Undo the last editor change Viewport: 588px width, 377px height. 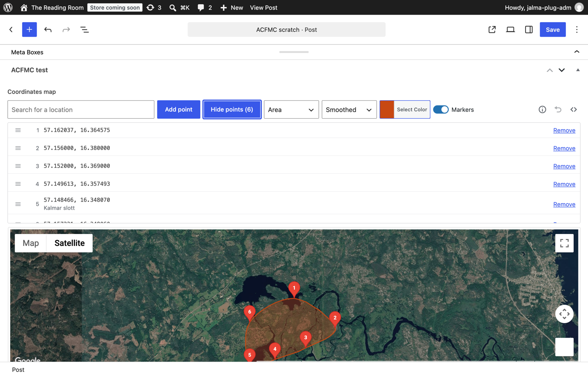(x=48, y=29)
